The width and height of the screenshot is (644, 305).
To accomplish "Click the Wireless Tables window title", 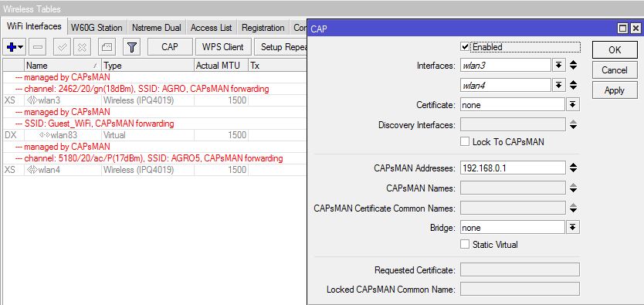I will coord(32,8).
